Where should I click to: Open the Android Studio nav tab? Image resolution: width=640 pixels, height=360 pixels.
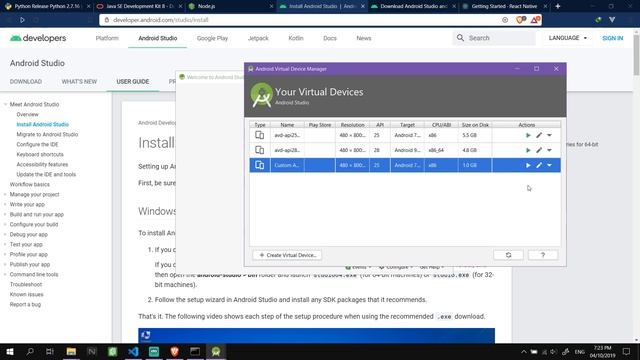point(158,38)
